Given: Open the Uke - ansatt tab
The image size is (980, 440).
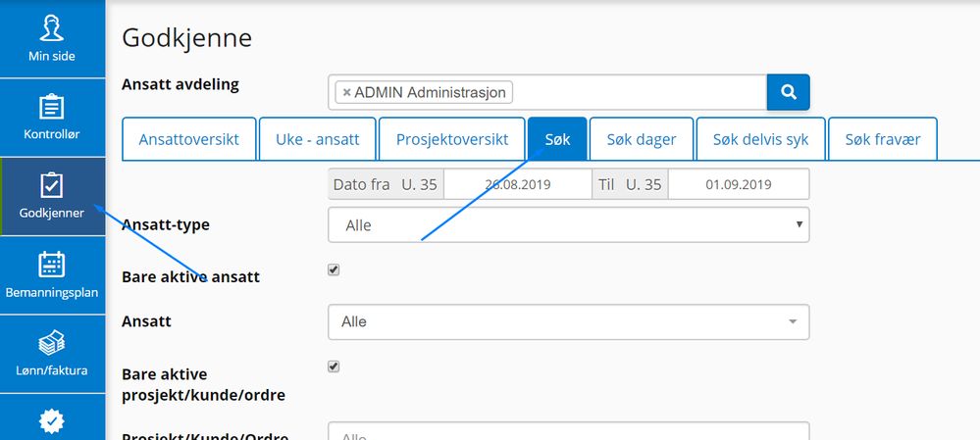Looking at the screenshot, I should click(x=317, y=139).
